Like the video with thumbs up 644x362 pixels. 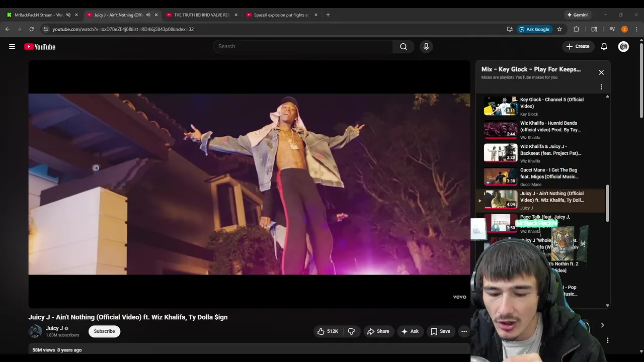pyautogui.click(x=328, y=331)
